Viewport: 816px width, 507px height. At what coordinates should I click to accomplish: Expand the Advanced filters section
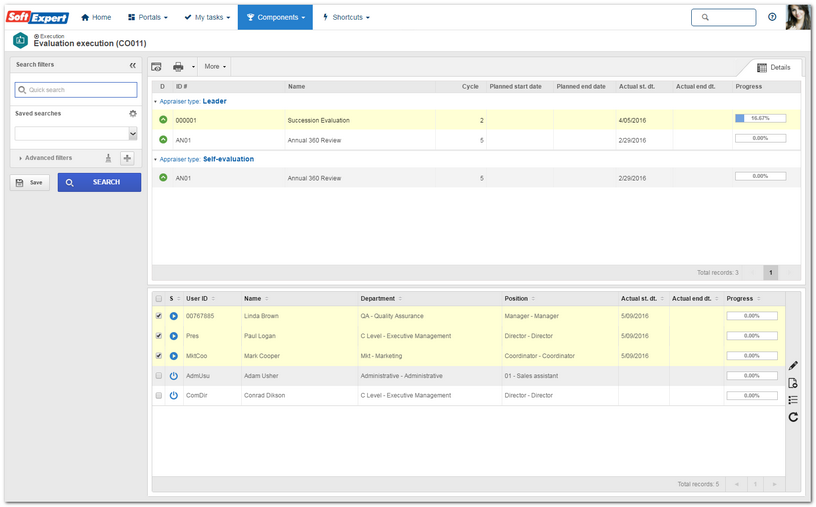[x=45, y=158]
